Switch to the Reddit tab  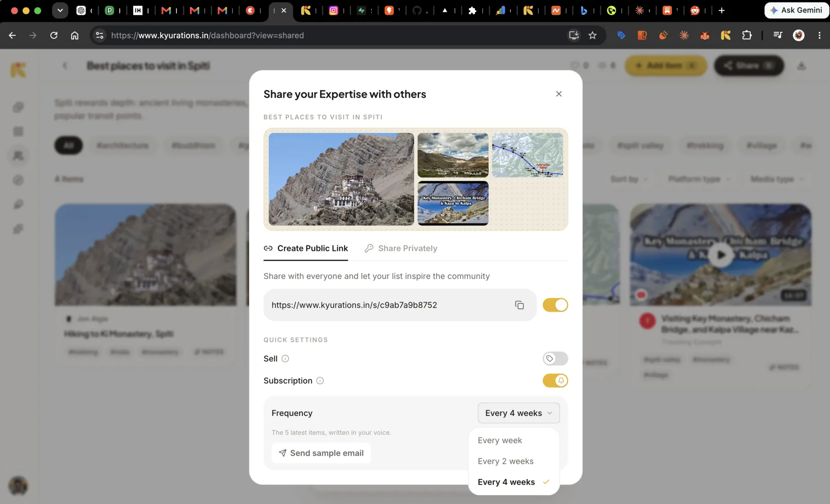tap(695, 11)
